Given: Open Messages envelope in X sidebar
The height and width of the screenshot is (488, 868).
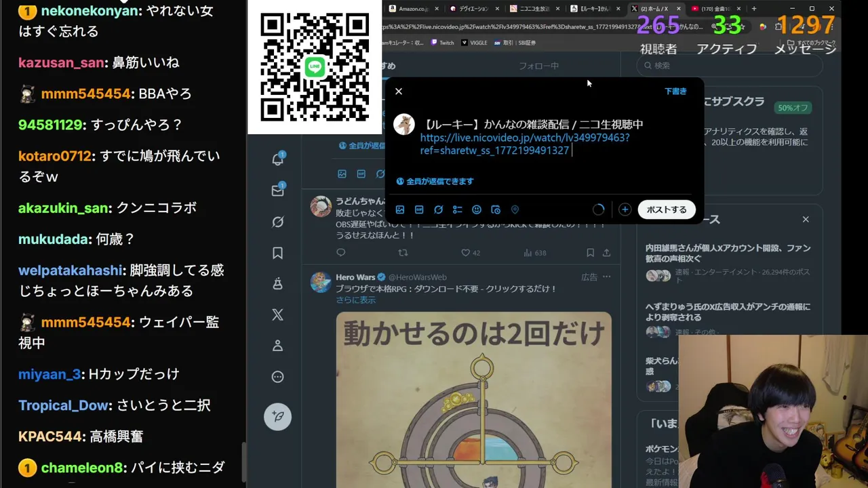Looking at the screenshot, I should click(278, 190).
